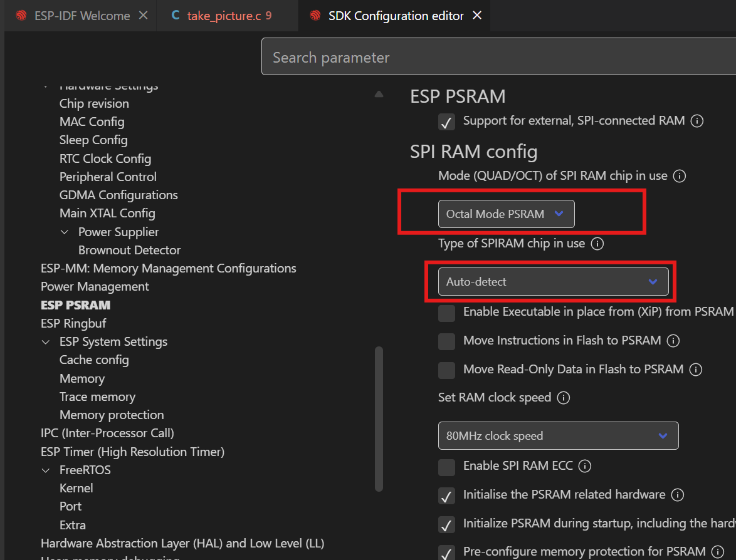Switch to the ESP-IDF Welcome tab
This screenshot has width=736, height=560.
81,16
